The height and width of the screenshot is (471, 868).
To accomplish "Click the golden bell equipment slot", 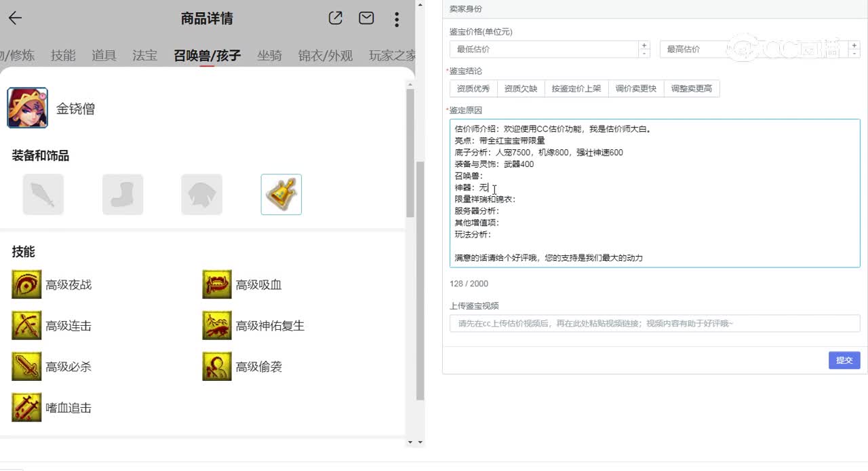I will (281, 194).
